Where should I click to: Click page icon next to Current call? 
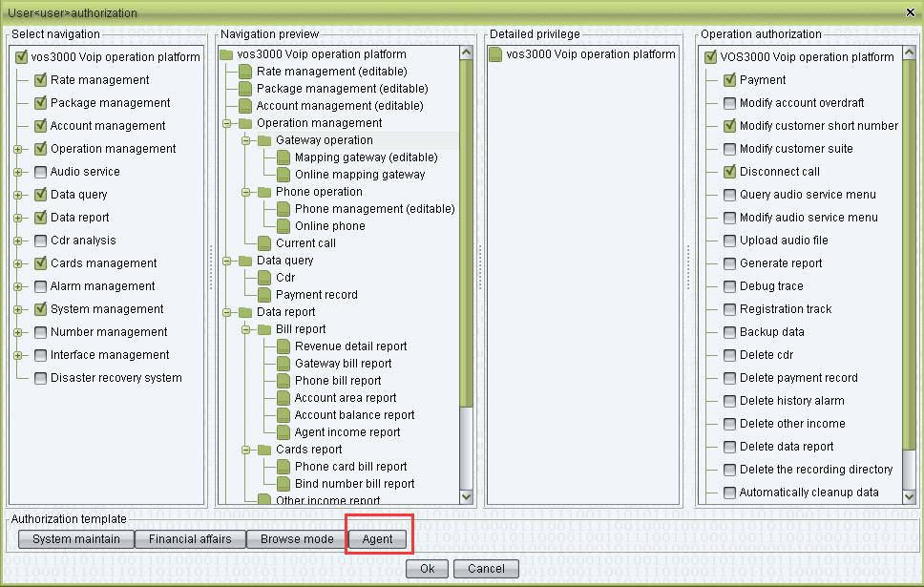[264, 243]
